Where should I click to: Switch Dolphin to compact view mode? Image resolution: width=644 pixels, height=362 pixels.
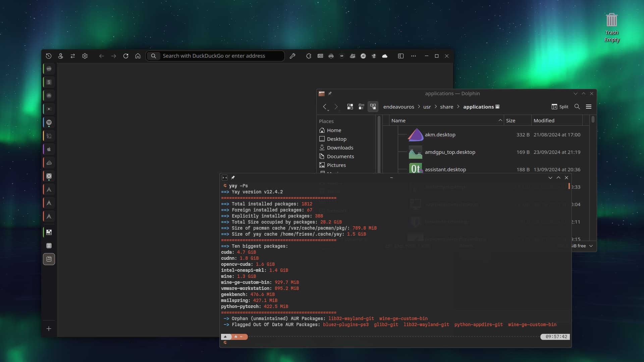(361, 107)
